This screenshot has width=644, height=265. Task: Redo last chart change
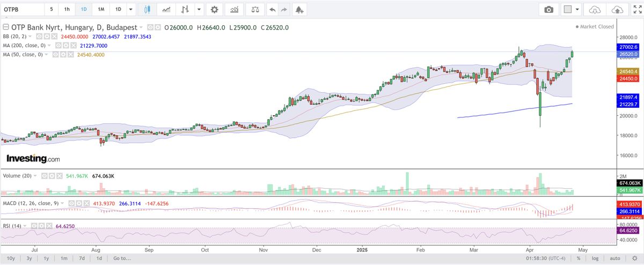(284, 9)
